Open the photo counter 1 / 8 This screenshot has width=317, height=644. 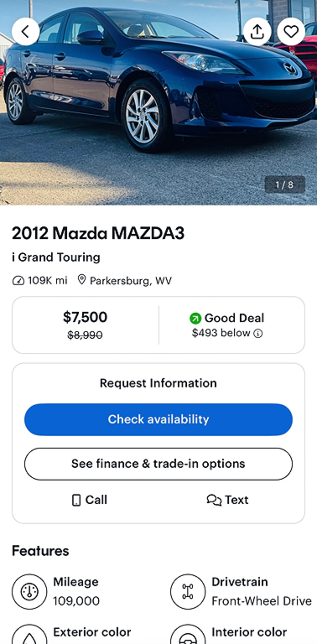(x=284, y=185)
